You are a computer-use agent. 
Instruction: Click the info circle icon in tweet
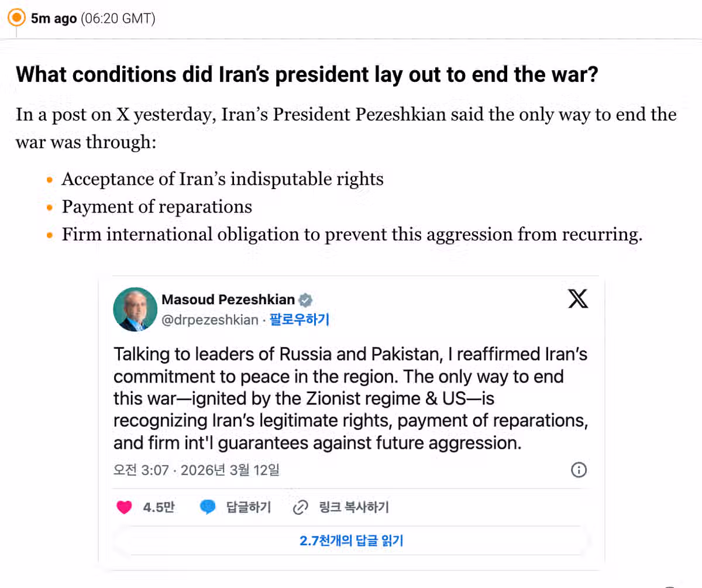tap(579, 470)
